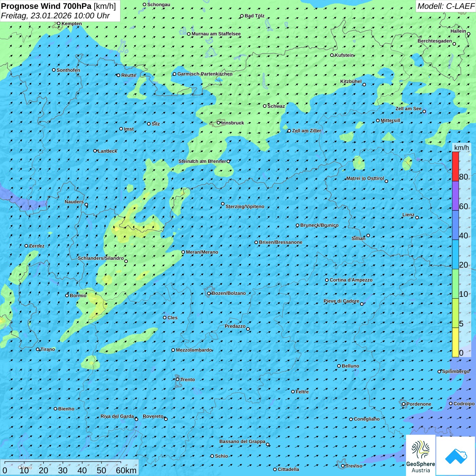
Task: Click the 'Riva del Garda' label
Action: point(117,416)
